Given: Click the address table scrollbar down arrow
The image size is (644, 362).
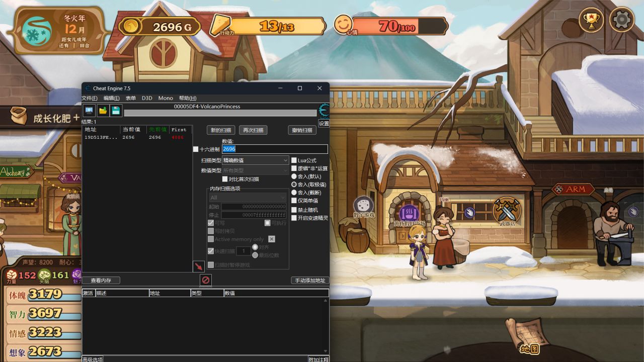Looking at the screenshot, I should pos(326,351).
